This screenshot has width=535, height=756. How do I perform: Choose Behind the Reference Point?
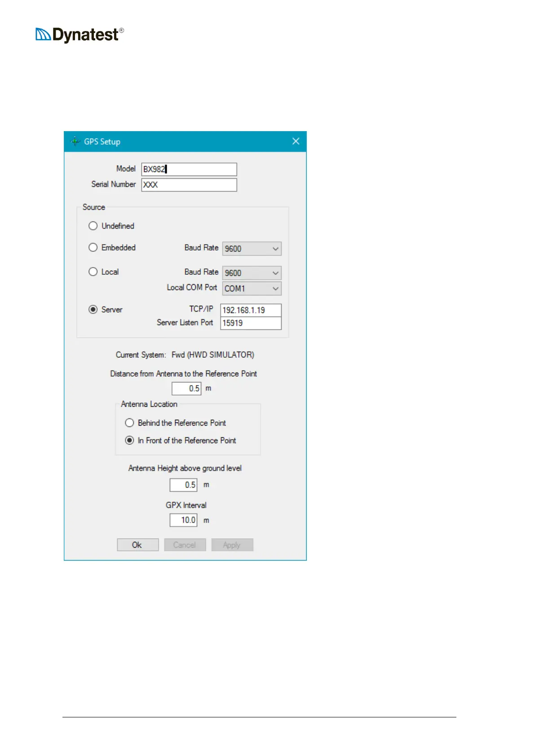(176, 423)
